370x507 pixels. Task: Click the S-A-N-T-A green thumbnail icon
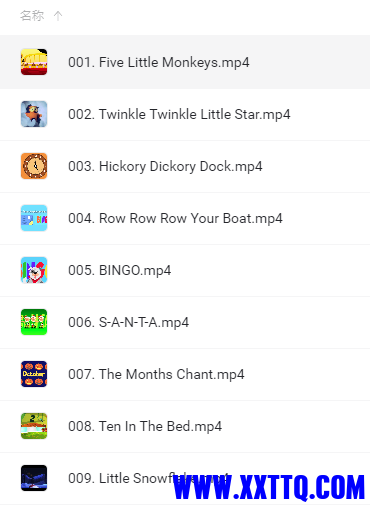(34, 322)
